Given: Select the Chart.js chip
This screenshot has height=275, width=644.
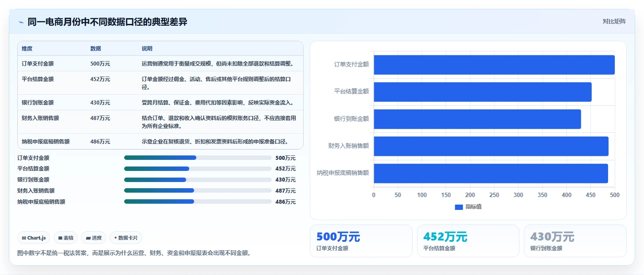Looking at the screenshot, I should pyautogui.click(x=34, y=238).
